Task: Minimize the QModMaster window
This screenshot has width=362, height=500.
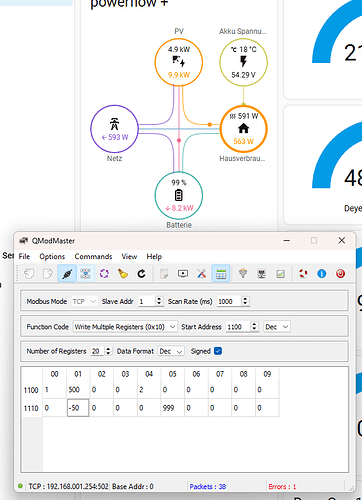Action: point(287,240)
